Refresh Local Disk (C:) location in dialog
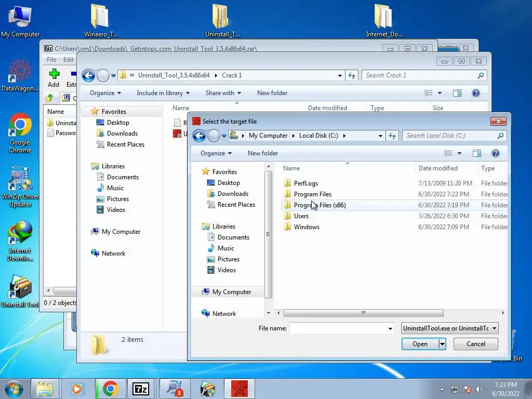 (x=392, y=136)
